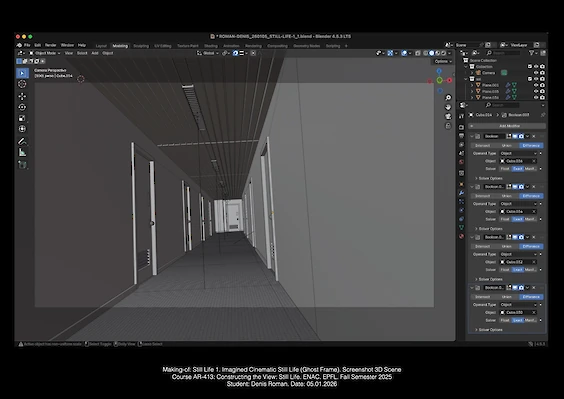Open the Global transform orientation dropdown
Screen dimensions: 564x399
(208, 53)
